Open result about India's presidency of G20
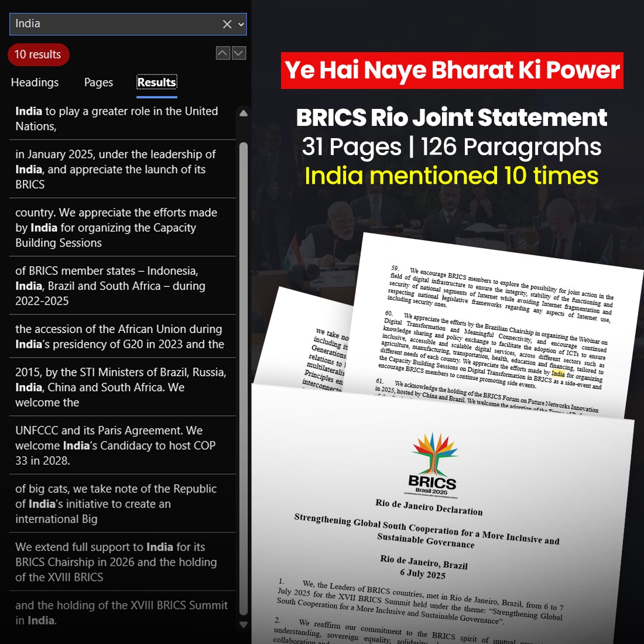The width and height of the screenshot is (644, 644). coord(122,337)
